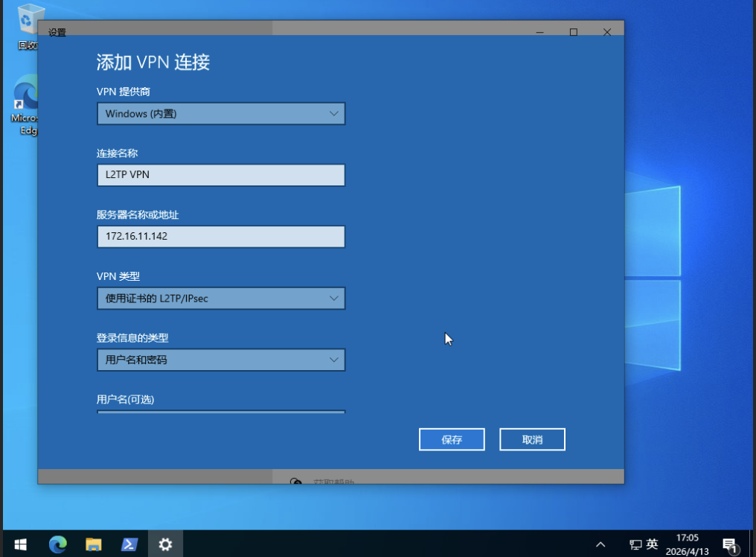Open the Windows Start menu
The width and height of the screenshot is (756, 557).
[19, 544]
